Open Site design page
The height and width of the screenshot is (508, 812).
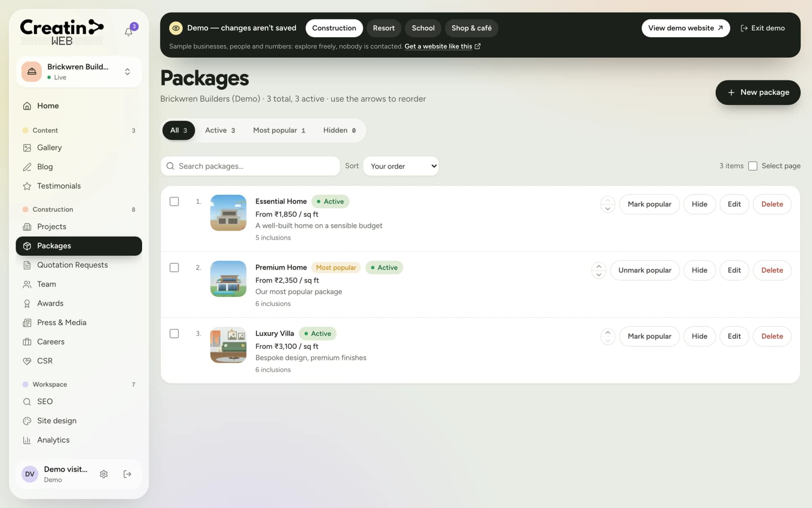[79, 421]
